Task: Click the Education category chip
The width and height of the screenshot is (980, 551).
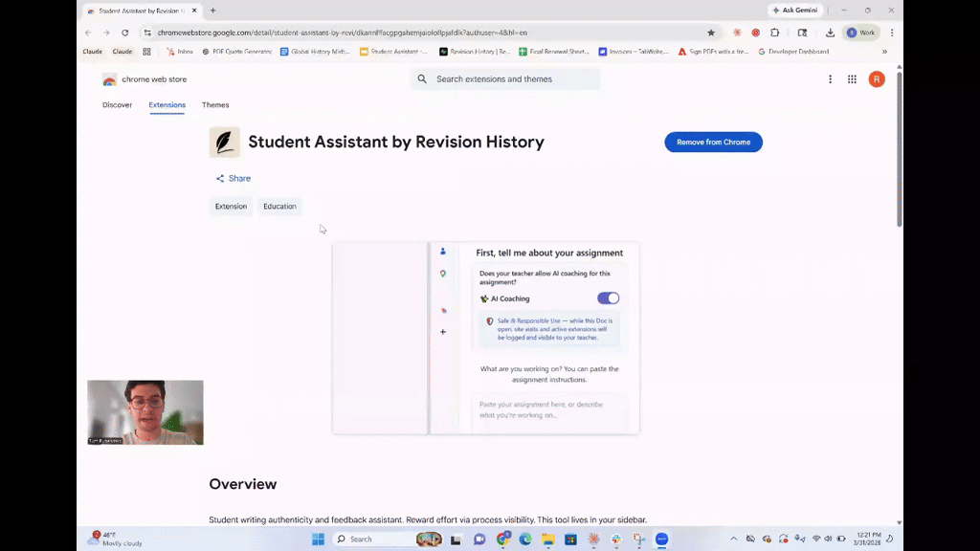Action: pos(279,207)
